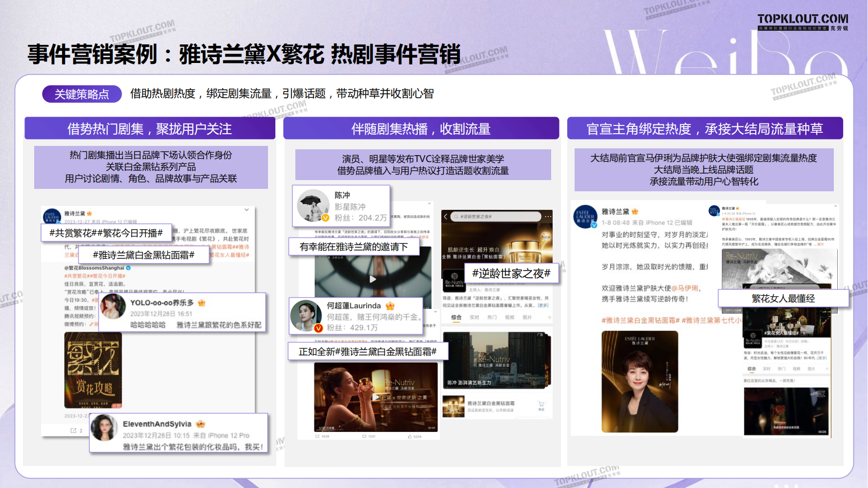The width and height of the screenshot is (868, 488).
Task: Click the shopping cart icon beside 雅诗兰黛白金黑钻面霜
Action: click(x=541, y=405)
